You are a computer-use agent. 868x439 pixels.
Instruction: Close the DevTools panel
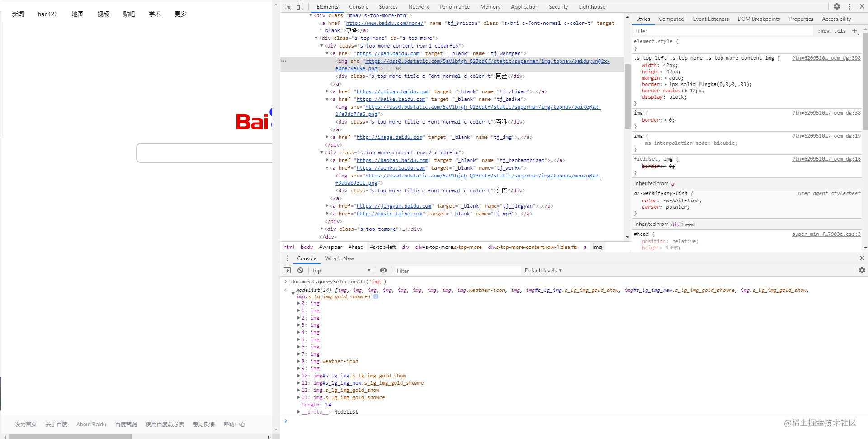pyautogui.click(x=862, y=6)
